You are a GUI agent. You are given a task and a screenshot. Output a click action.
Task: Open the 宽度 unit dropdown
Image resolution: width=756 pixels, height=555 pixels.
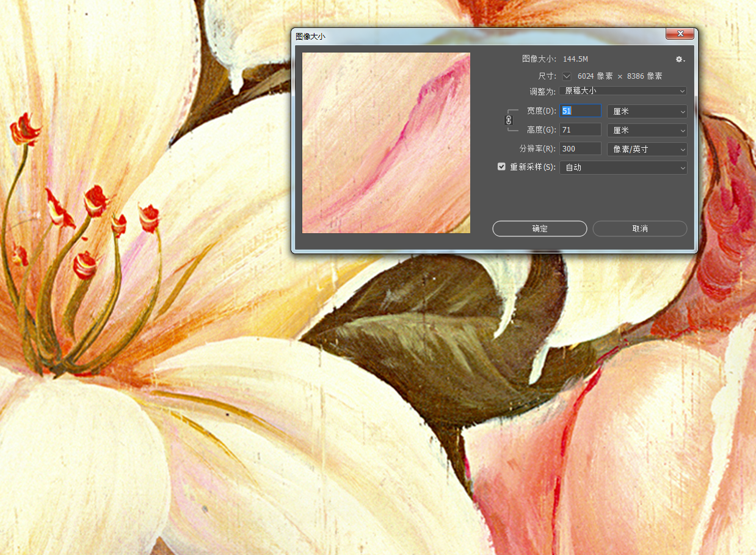point(647,111)
